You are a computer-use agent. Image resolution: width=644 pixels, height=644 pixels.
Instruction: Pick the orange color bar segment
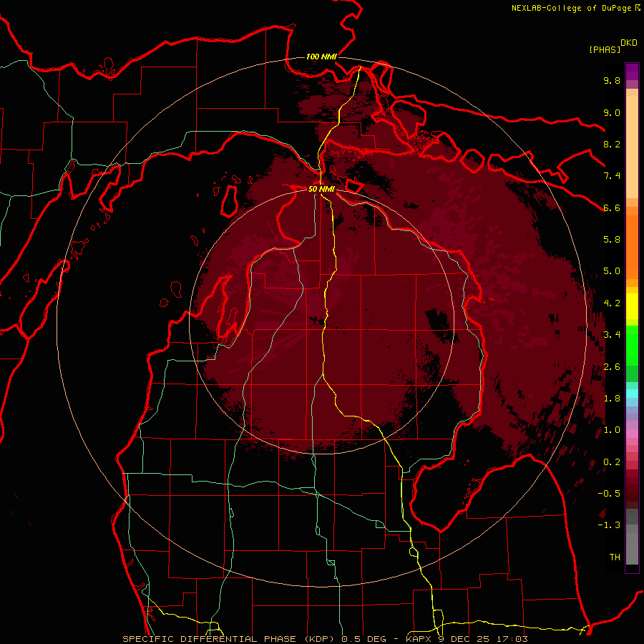(632, 246)
